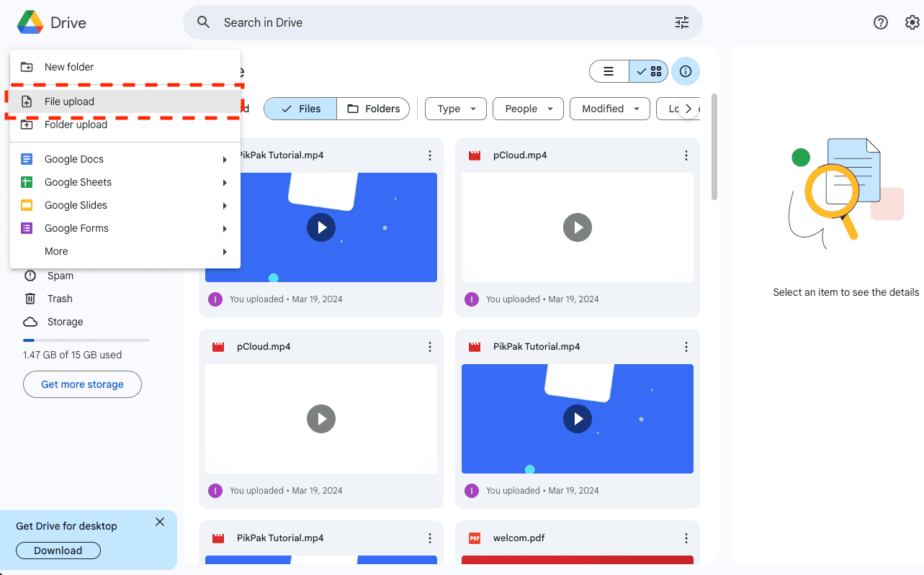
Task: Switch to grid layout view
Action: 649,71
